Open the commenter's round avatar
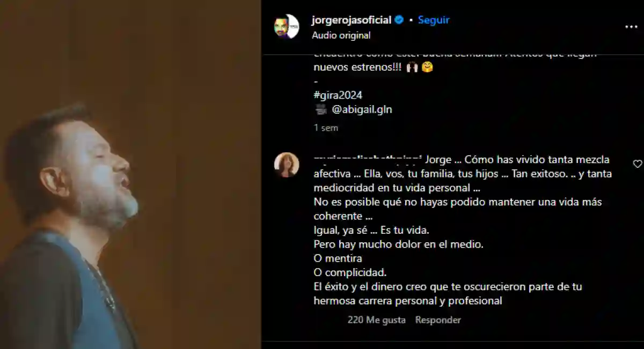Image resolution: width=644 pixels, height=349 pixels. (x=287, y=165)
